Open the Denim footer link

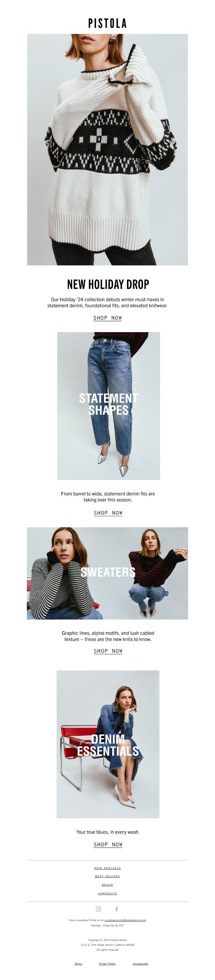107,885
